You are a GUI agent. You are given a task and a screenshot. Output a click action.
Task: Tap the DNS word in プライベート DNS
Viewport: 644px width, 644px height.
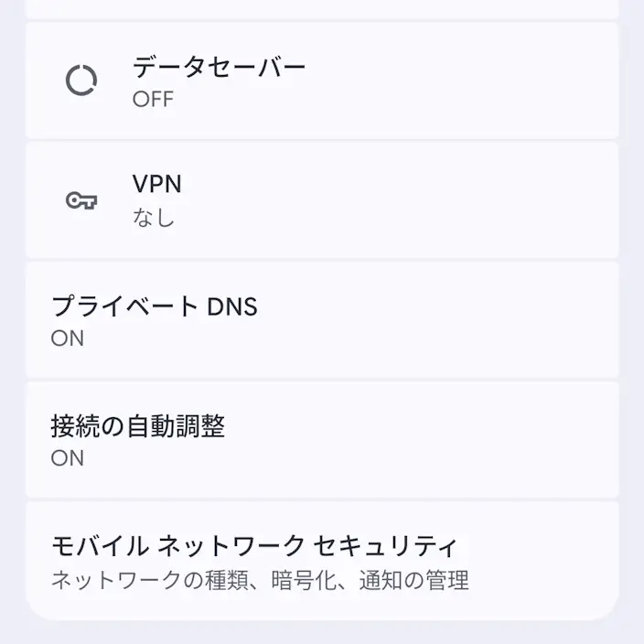[x=232, y=306]
